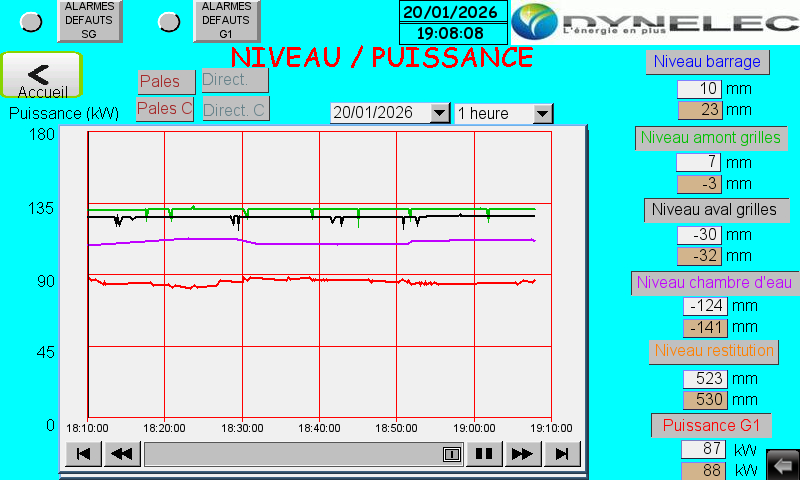Image resolution: width=800 pixels, height=480 pixels.
Task: Select the Pales C curve
Action: pos(165,109)
